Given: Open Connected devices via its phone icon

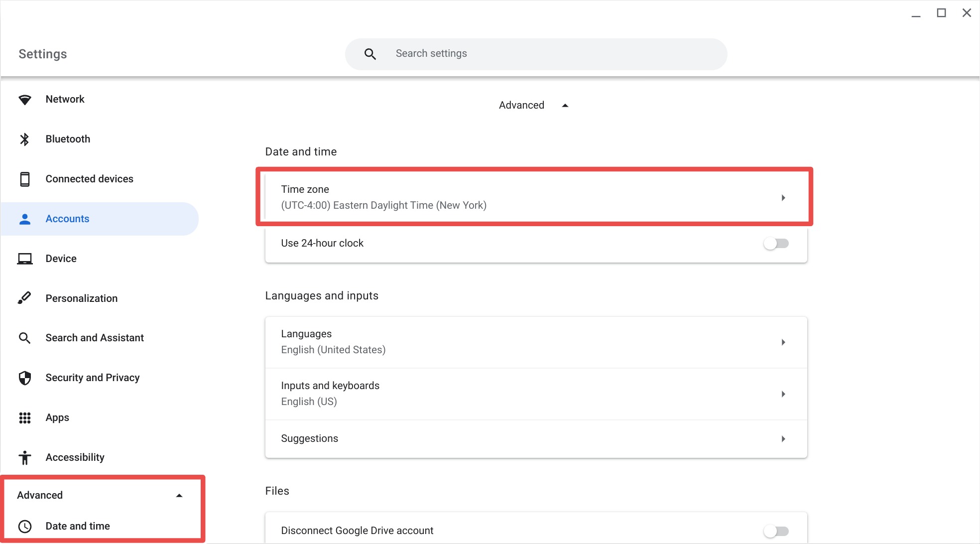Looking at the screenshot, I should coord(25,179).
